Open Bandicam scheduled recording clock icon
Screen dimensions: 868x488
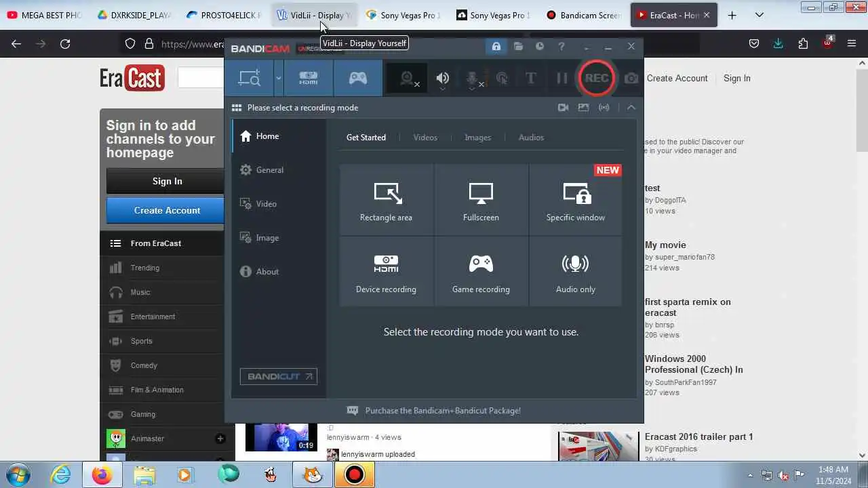[x=540, y=47]
